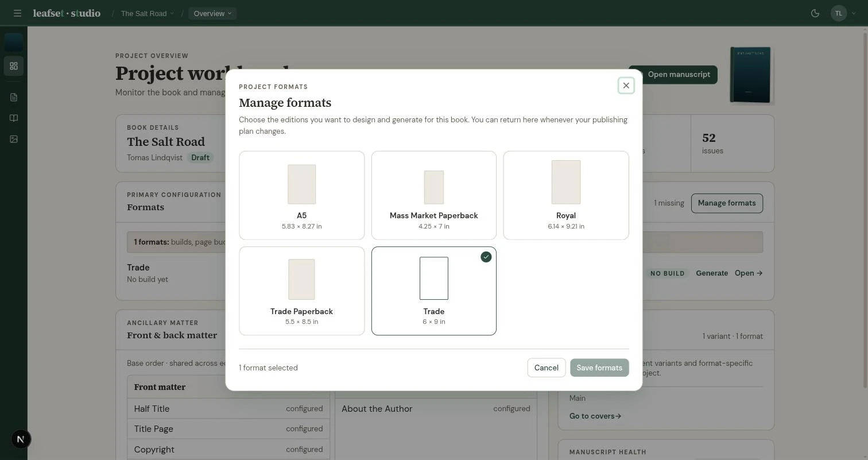Open the book layout icon in sidebar
This screenshot has width=868, height=460.
[14, 118]
